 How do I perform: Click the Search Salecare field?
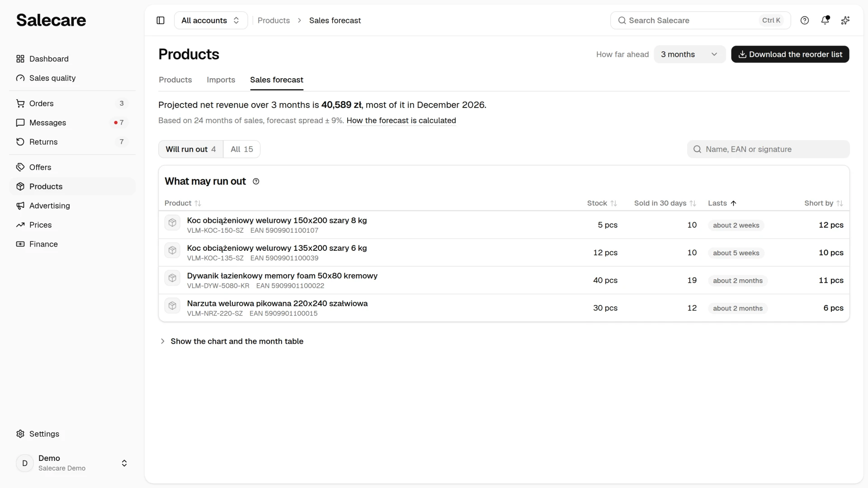coord(700,20)
